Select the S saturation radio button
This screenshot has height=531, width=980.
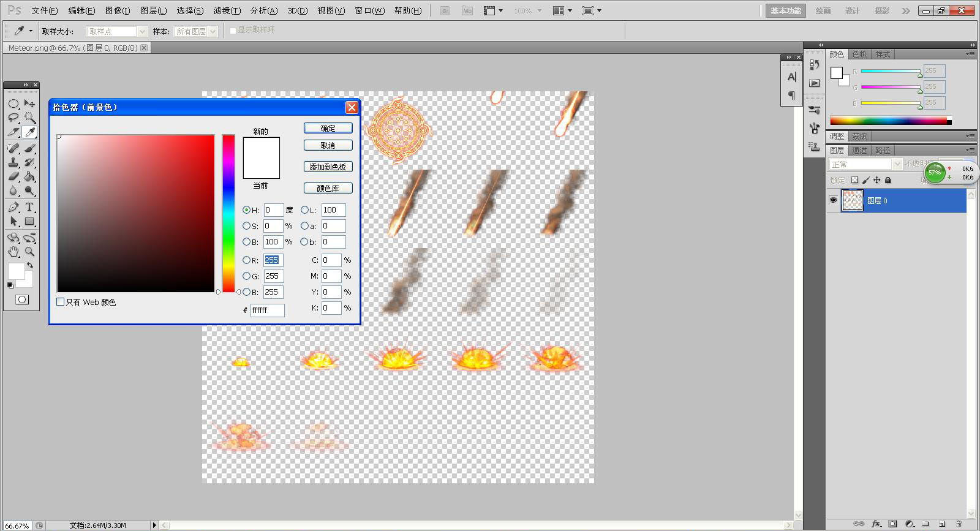pyautogui.click(x=246, y=226)
